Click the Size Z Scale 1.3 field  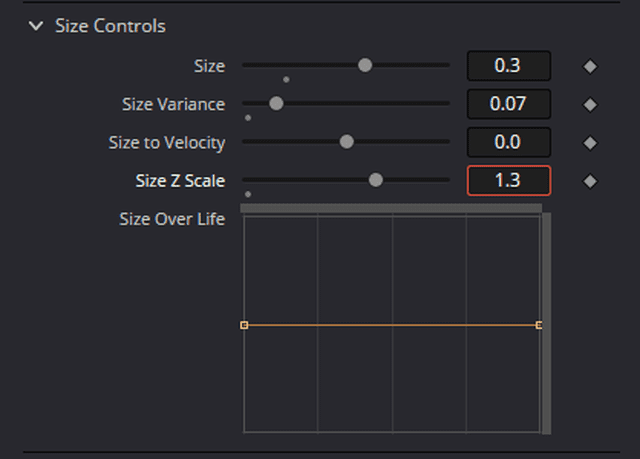point(508,181)
